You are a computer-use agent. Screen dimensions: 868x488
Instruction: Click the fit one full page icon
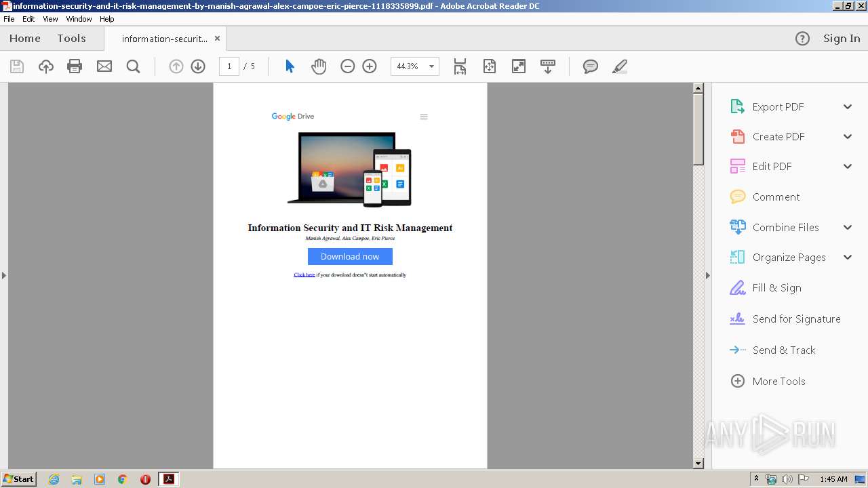tap(490, 66)
